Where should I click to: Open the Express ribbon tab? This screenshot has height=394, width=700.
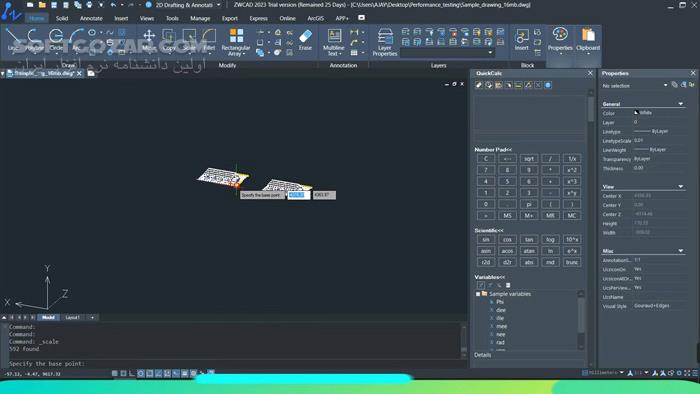(258, 18)
